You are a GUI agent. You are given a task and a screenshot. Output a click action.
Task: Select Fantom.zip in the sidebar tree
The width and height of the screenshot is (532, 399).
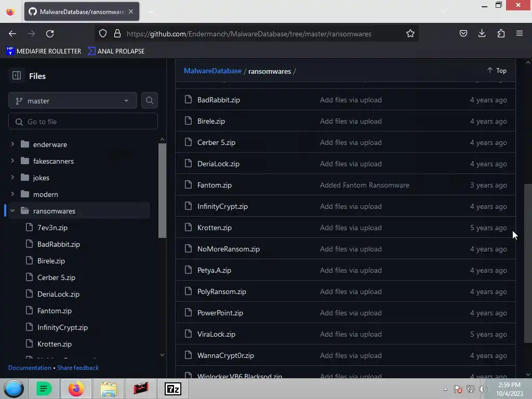point(54,311)
